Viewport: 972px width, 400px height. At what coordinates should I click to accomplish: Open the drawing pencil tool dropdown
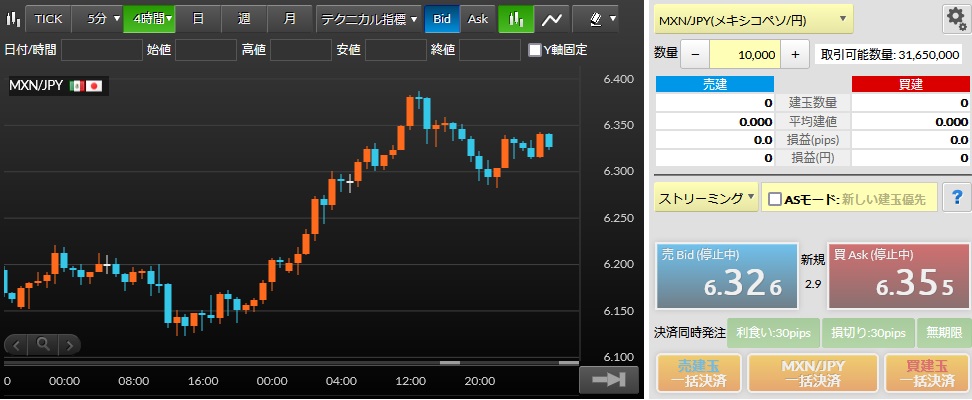596,19
